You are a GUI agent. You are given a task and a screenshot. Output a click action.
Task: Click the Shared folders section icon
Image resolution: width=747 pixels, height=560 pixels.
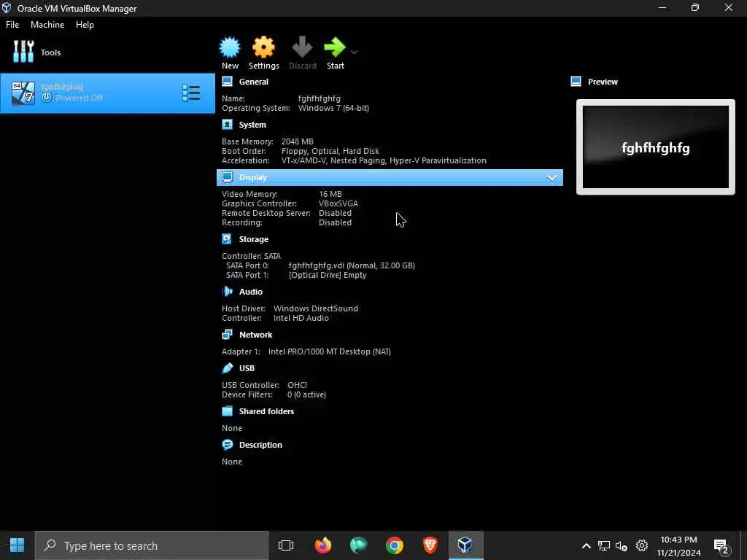228,411
